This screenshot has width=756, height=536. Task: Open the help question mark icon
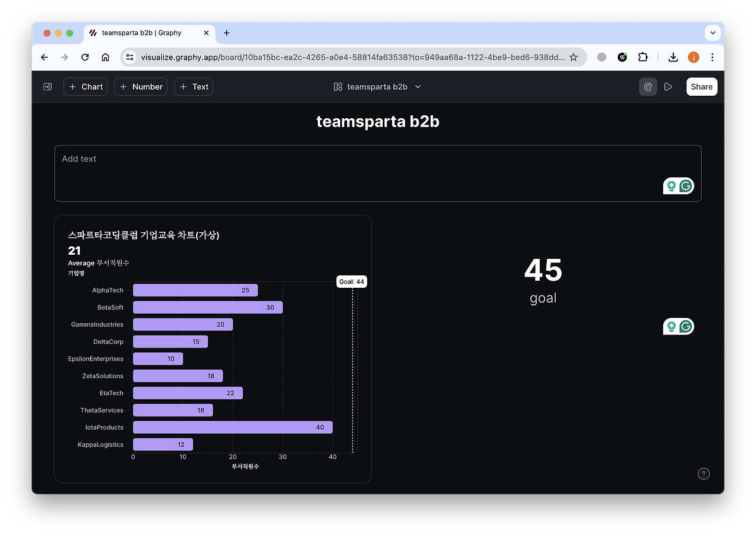pyautogui.click(x=703, y=473)
